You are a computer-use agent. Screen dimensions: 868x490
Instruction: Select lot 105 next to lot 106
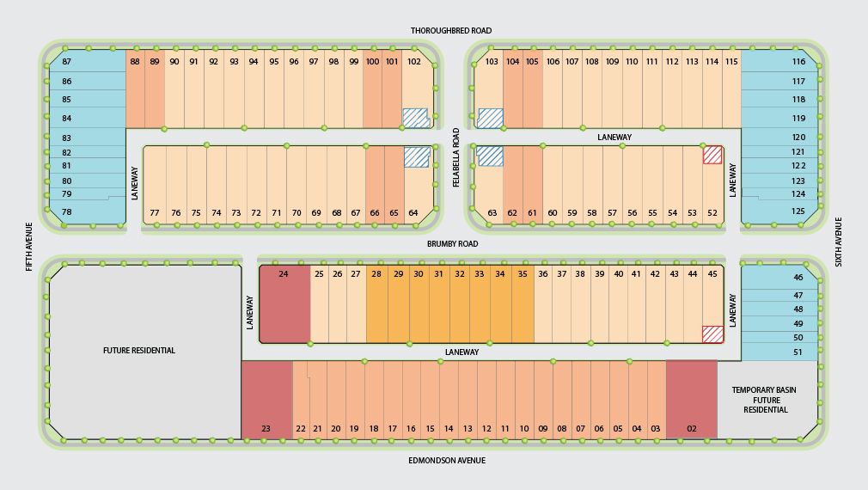click(533, 89)
